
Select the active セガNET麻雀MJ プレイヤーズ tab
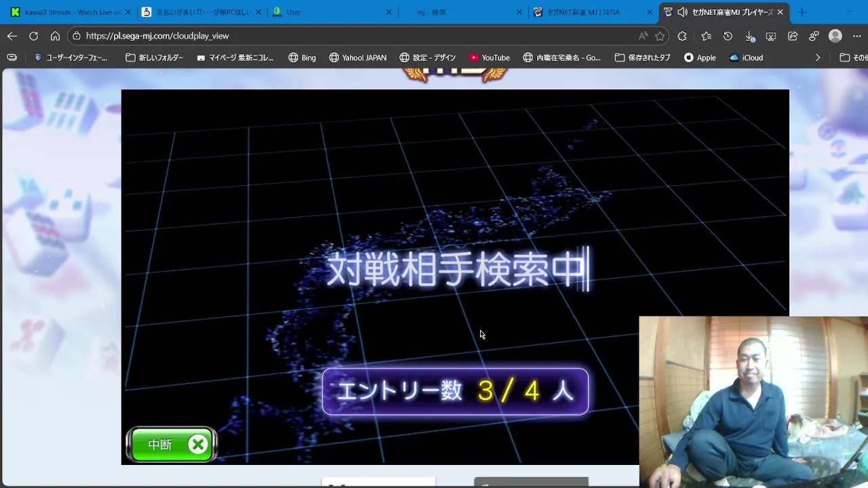coord(726,12)
